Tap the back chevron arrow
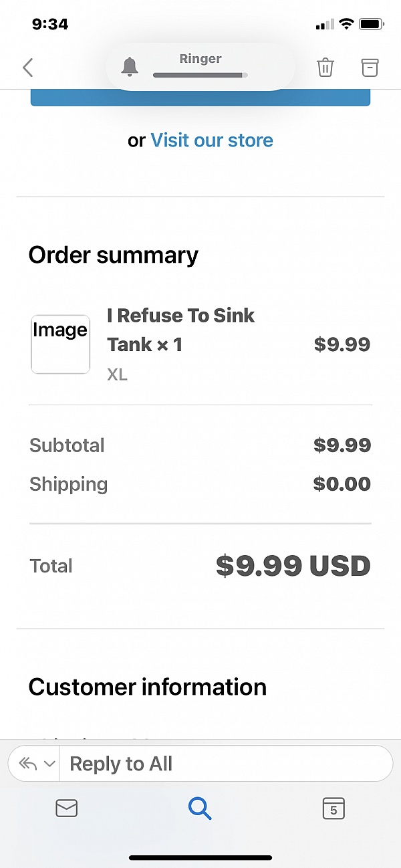 [27, 68]
